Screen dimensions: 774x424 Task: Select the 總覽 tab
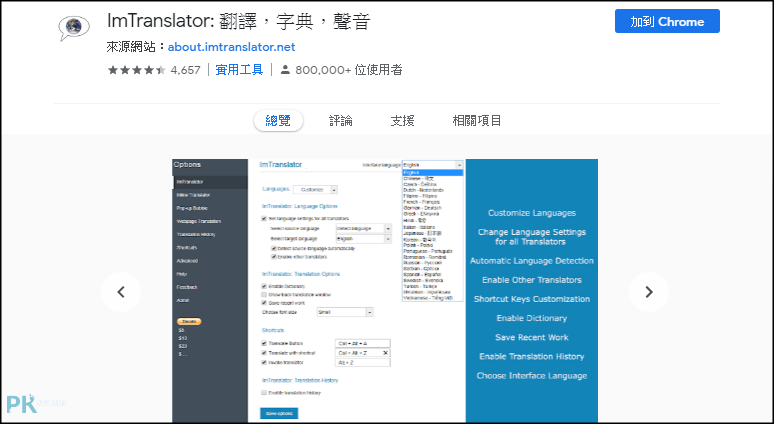(278, 120)
